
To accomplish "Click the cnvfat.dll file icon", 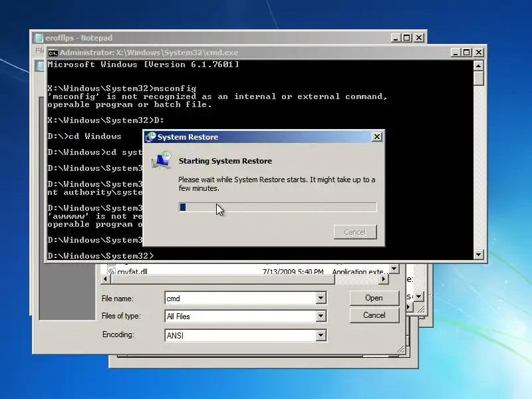I will pos(111,271).
